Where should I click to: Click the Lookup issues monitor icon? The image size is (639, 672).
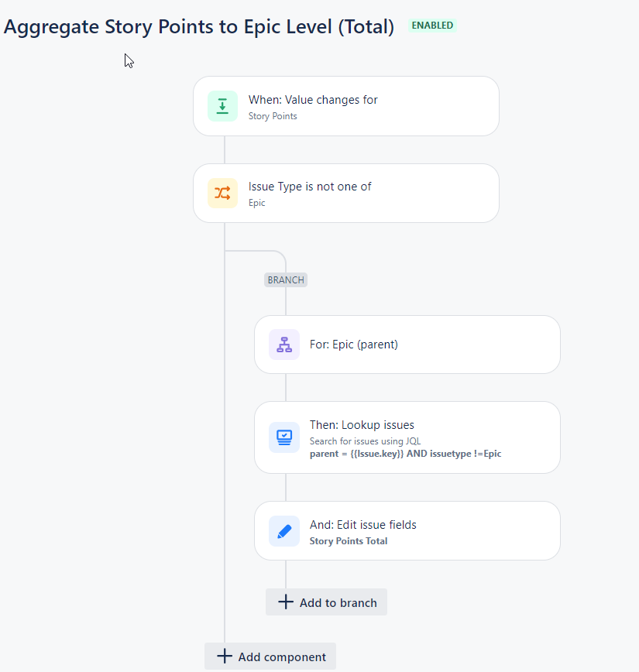(x=284, y=437)
